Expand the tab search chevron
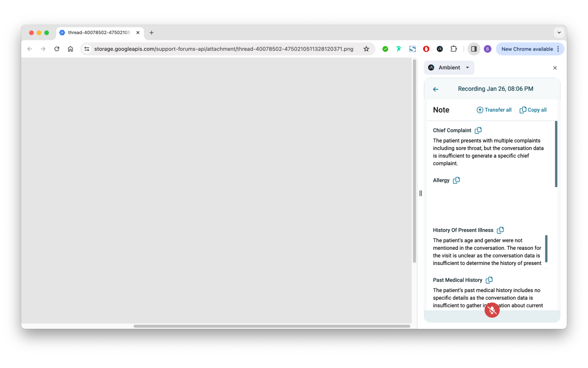The width and height of the screenshot is (588, 368). pos(559,33)
